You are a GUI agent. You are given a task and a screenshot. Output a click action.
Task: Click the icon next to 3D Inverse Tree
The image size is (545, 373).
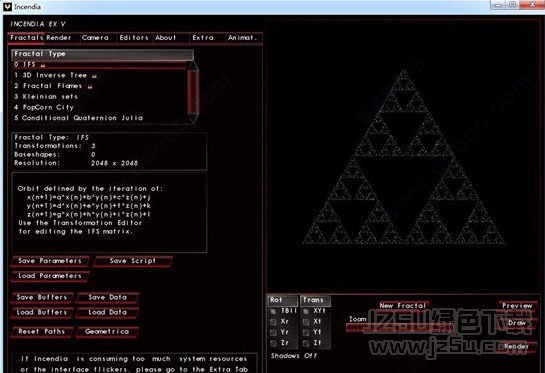point(94,75)
